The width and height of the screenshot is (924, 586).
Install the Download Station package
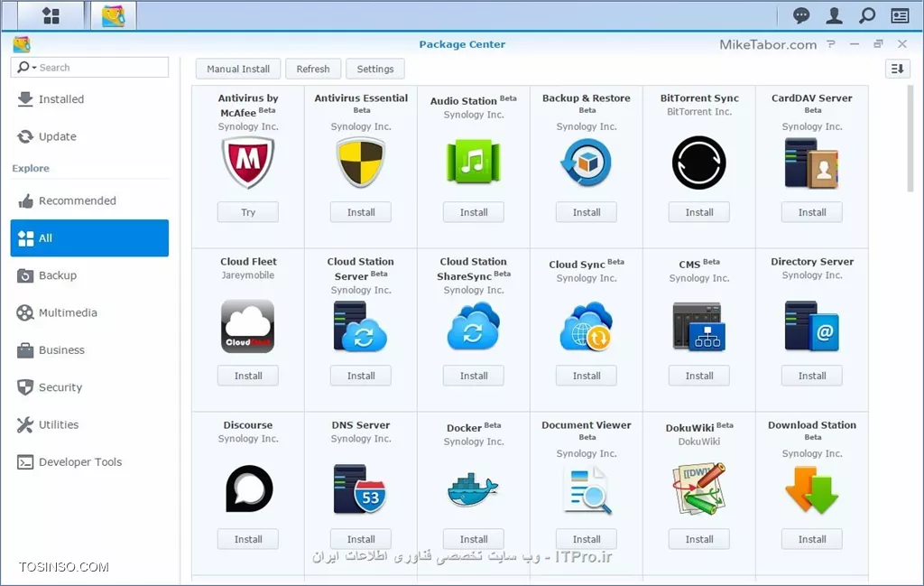(x=812, y=539)
